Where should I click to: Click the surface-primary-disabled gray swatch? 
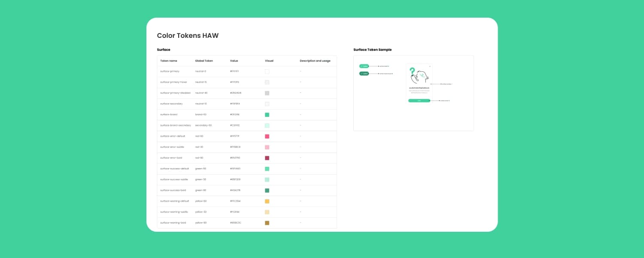(x=267, y=93)
